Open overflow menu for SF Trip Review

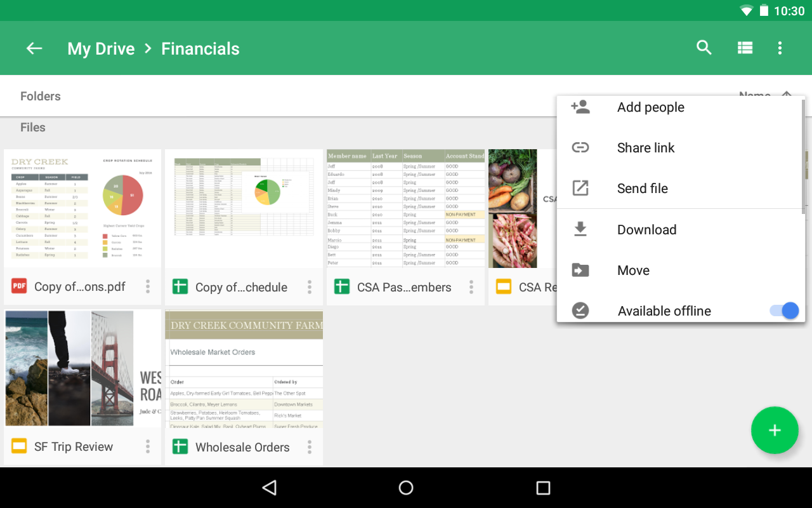click(147, 446)
